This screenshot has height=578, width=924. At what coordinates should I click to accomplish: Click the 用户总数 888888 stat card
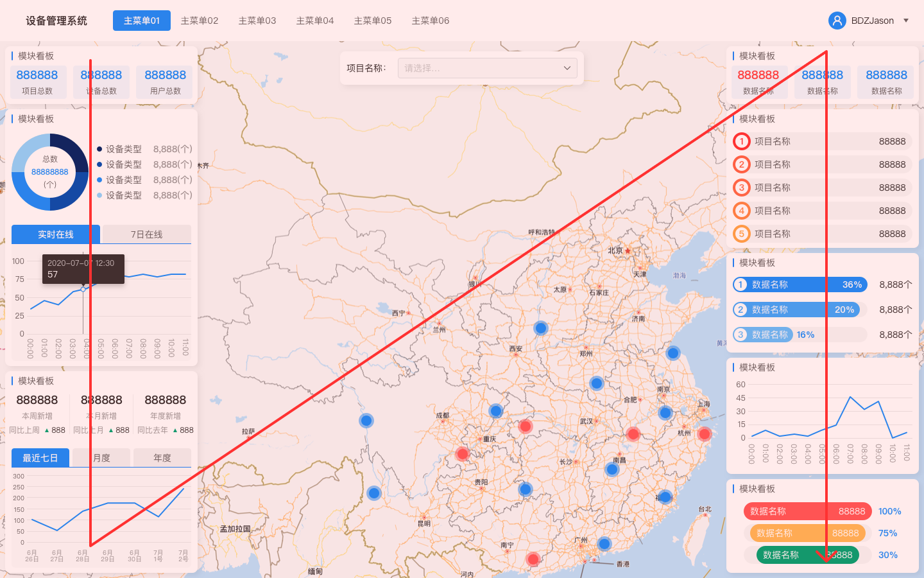pos(166,82)
